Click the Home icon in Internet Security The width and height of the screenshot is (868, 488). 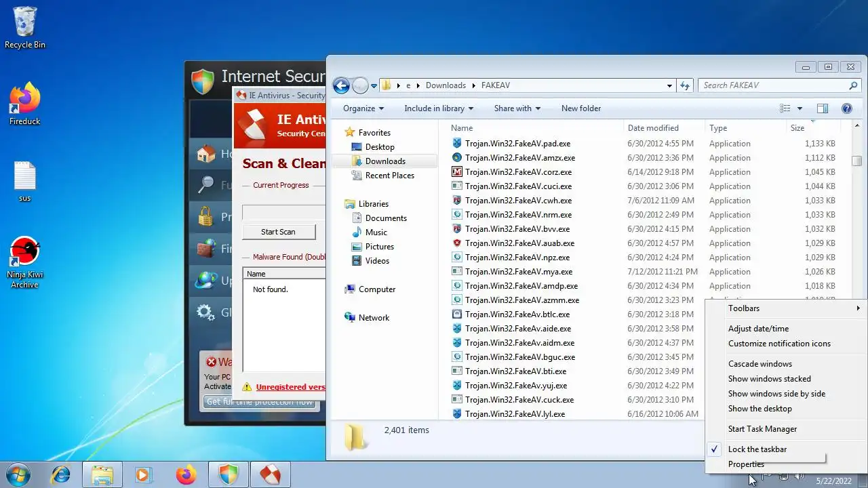point(206,154)
